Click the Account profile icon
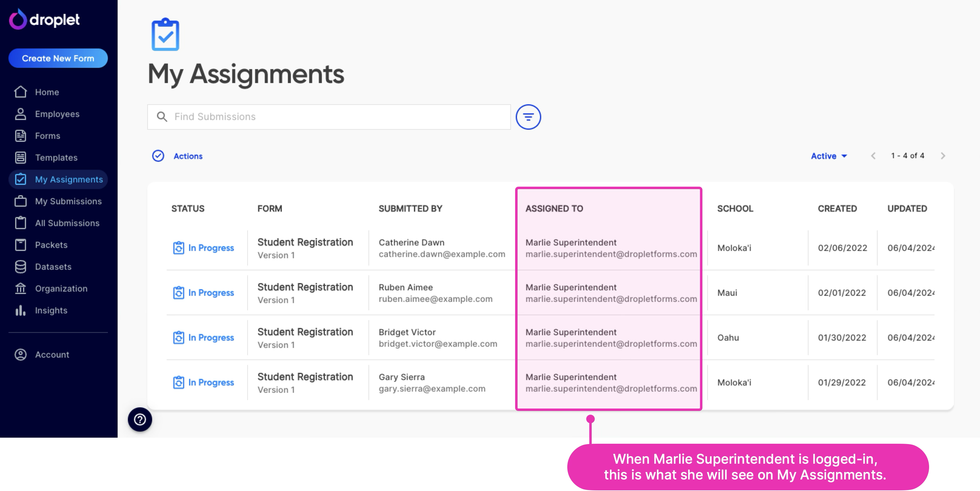The width and height of the screenshot is (980, 491). point(21,355)
